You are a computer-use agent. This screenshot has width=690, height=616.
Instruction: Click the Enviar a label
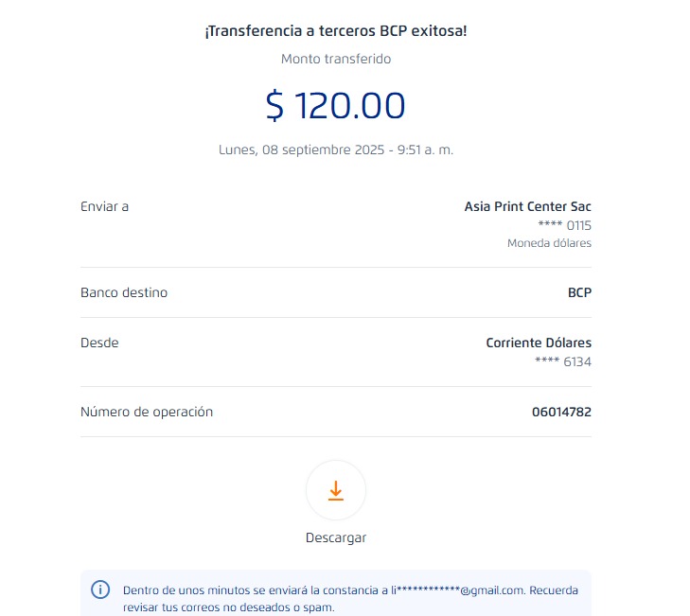104,206
